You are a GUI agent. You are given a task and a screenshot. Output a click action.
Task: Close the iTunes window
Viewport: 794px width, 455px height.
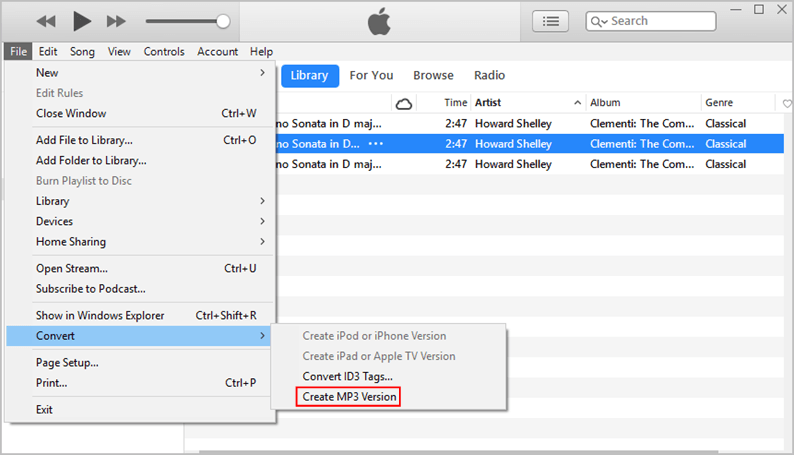[x=782, y=10]
